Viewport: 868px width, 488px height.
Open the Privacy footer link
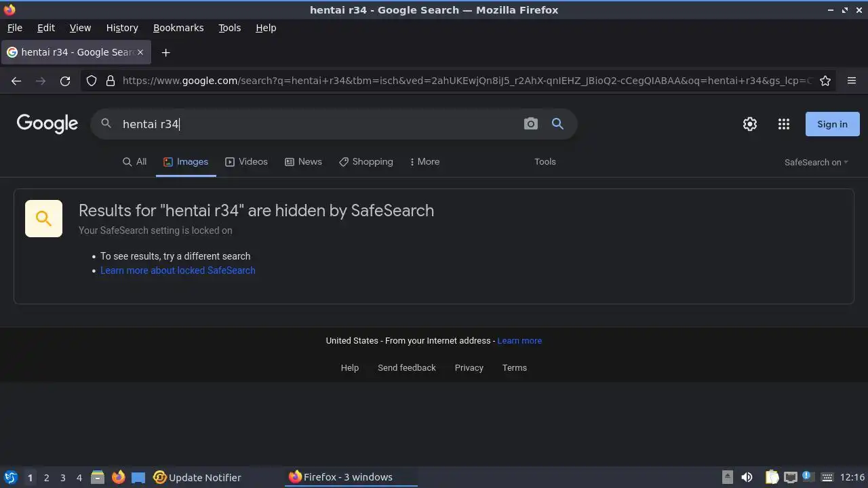(x=469, y=368)
